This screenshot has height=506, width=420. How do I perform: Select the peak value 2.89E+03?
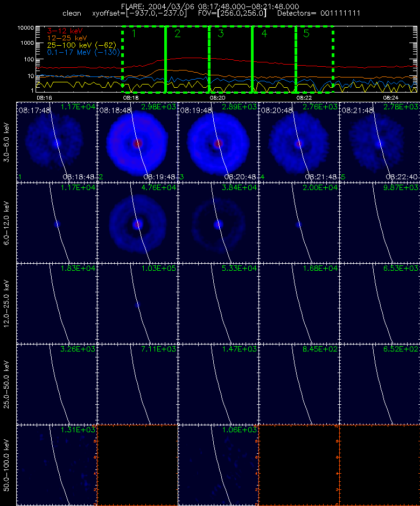(239, 107)
